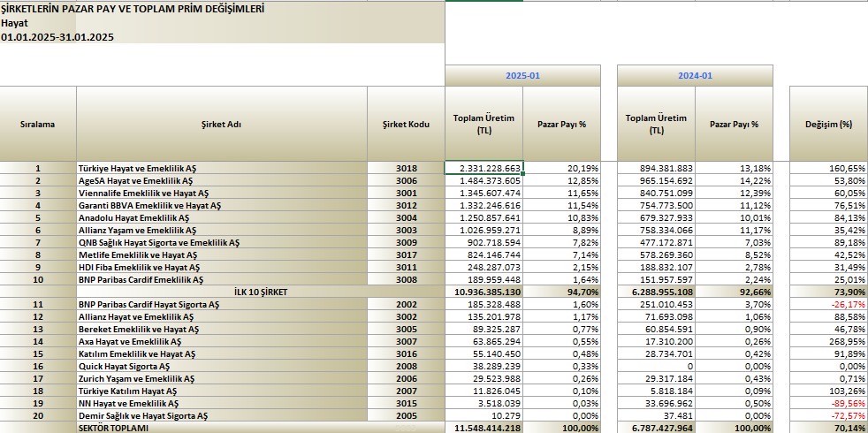The height and width of the screenshot is (433, 868).
Task: Select Anadolu Hayat Emeklilik AŞ cell
Action: tap(222, 217)
